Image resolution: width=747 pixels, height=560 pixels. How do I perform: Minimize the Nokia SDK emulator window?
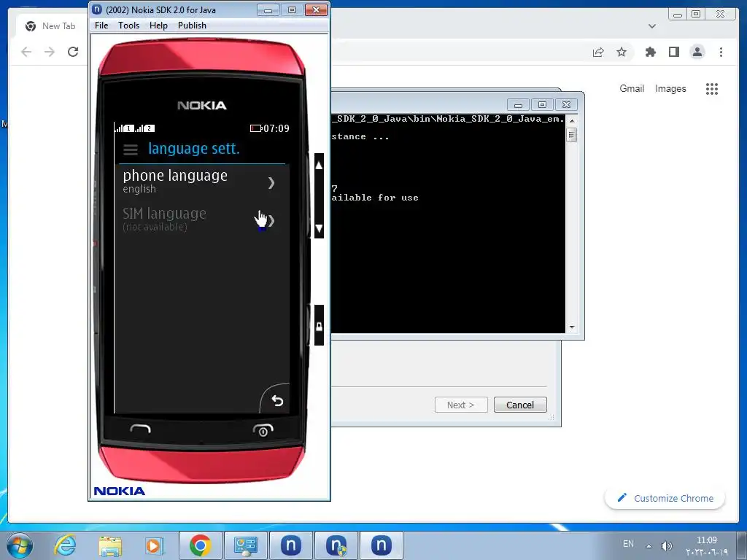pyautogui.click(x=268, y=10)
